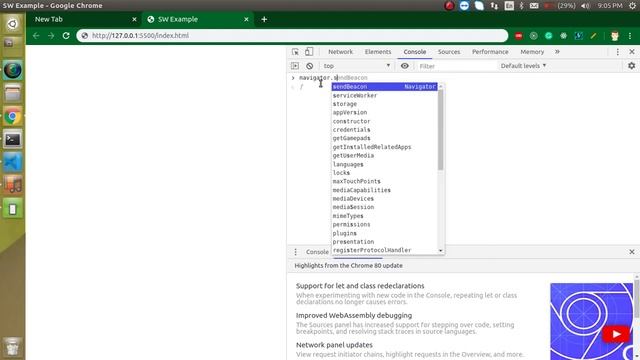This screenshot has height=360, width=640.
Task: Show the console sidebar icon
Action: [295, 66]
